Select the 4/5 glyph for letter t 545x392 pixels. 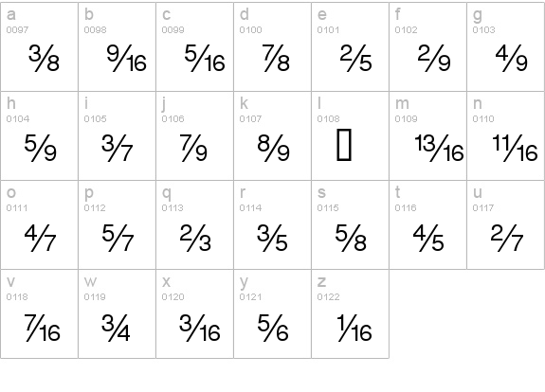pyautogui.click(x=428, y=237)
